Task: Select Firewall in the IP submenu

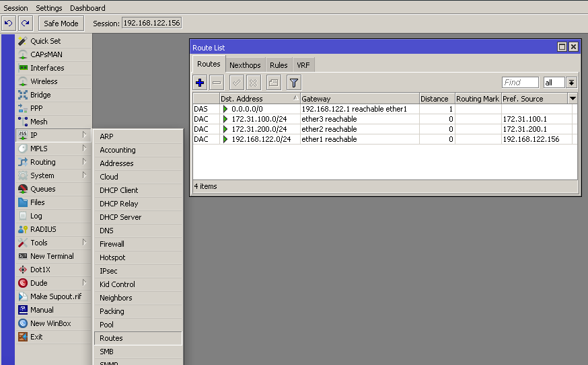Action: coord(112,244)
